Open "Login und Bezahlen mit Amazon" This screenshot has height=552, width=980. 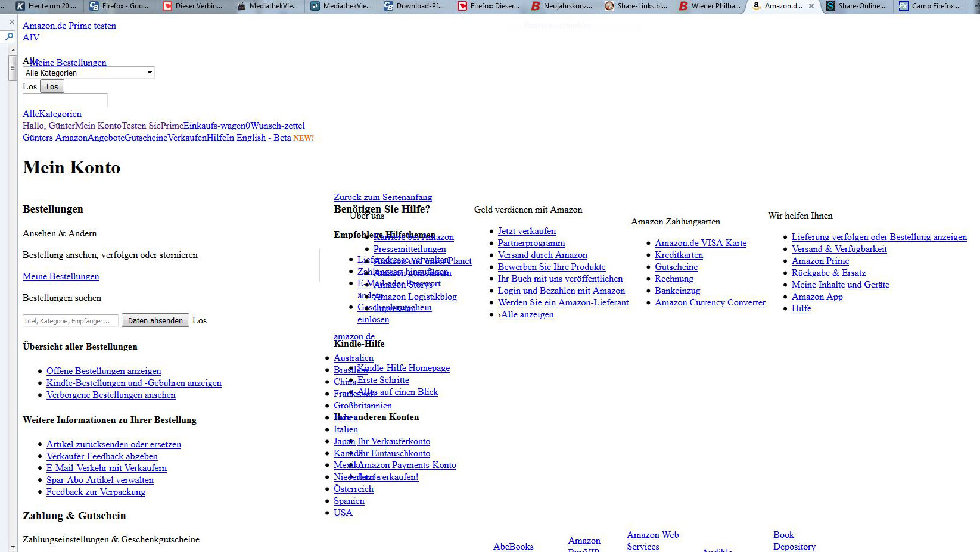561,291
